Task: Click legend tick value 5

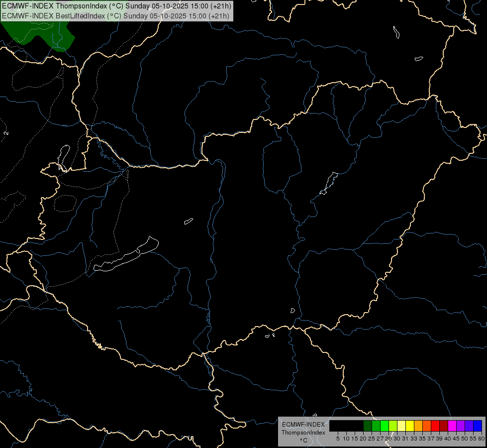Action: pos(338,439)
